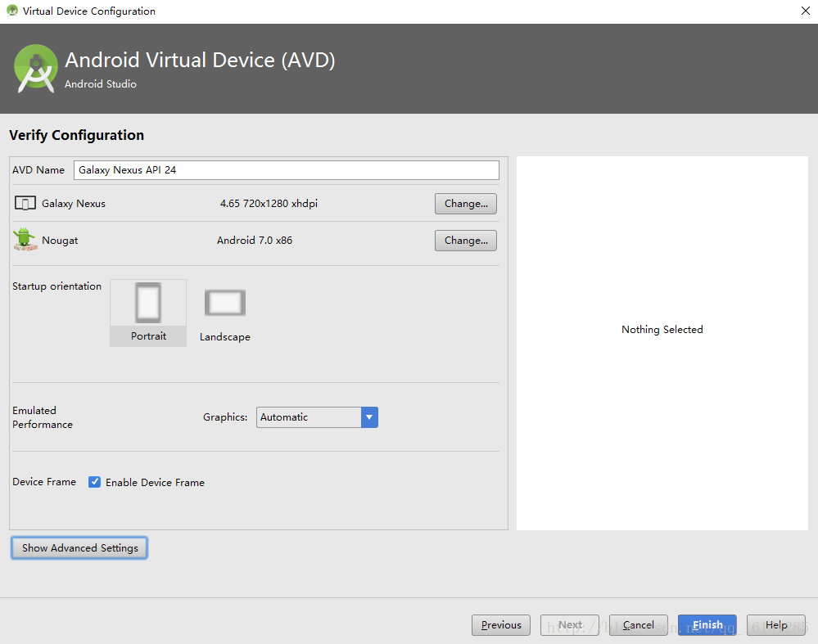Click the 'Nothing Selected' text in preview pane
The height and width of the screenshot is (644, 818).
[662, 330]
